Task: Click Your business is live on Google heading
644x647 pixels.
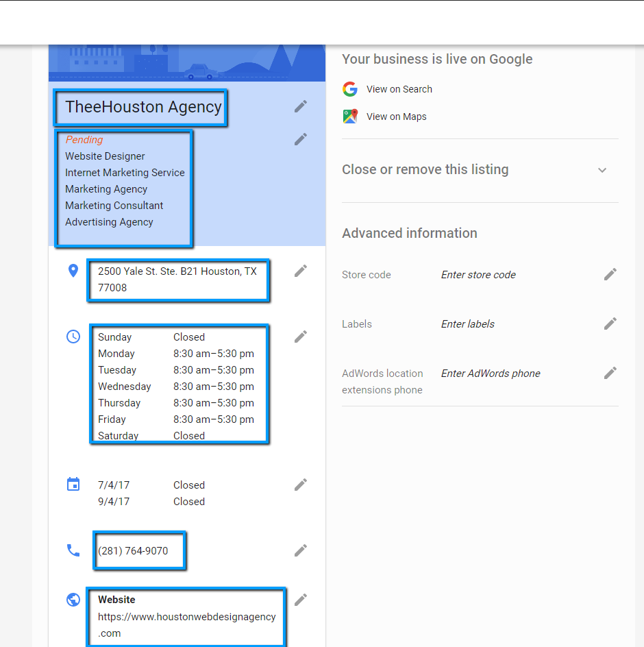Action: click(x=437, y=60)
